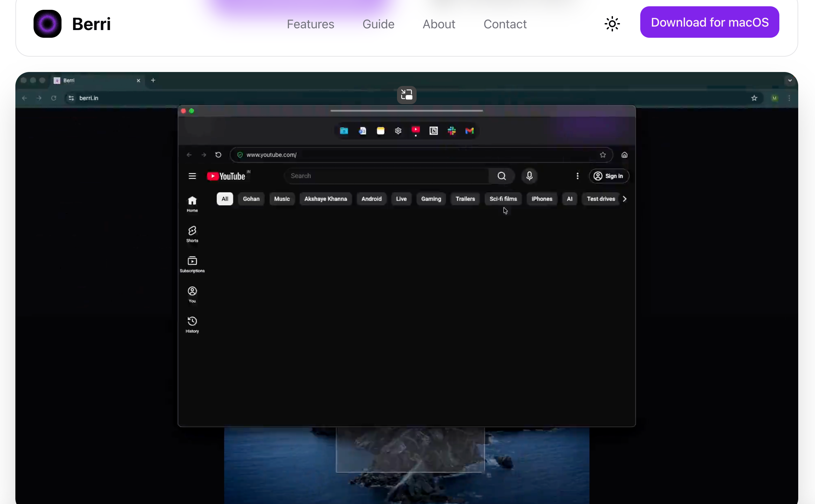
Task: Open the Guide nav link
Action: (x=378, y=24)
